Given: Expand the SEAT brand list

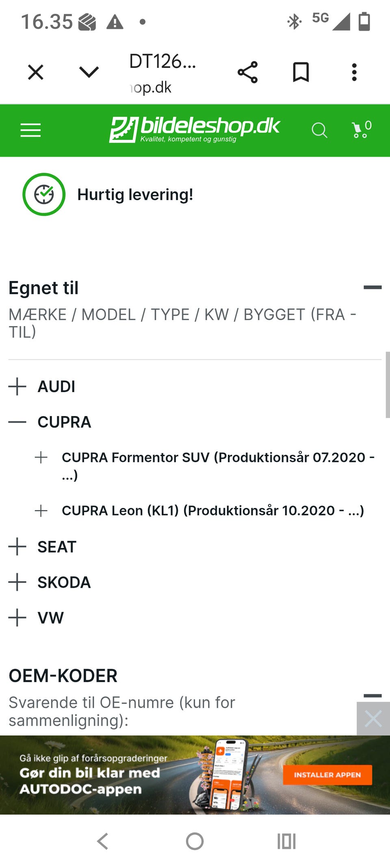Looking at the screenshot, I should 17,547.
